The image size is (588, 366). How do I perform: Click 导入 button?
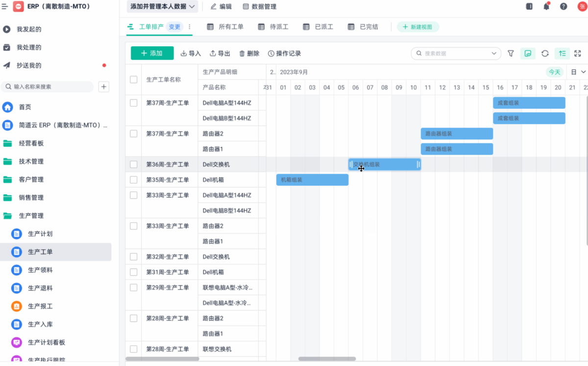click(191, 53)
